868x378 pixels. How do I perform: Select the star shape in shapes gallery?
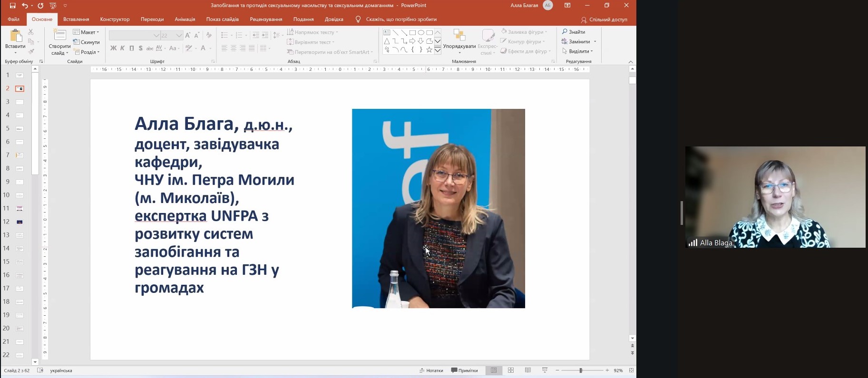429,49
